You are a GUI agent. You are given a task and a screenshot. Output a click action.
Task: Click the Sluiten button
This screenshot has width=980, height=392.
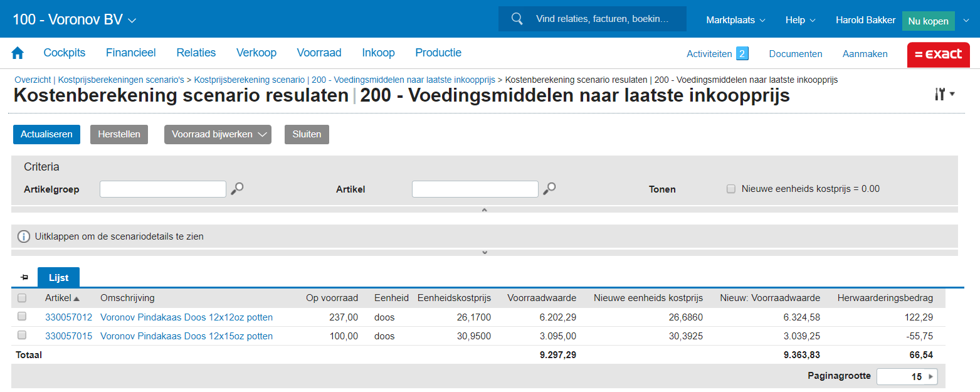point(307,134)
